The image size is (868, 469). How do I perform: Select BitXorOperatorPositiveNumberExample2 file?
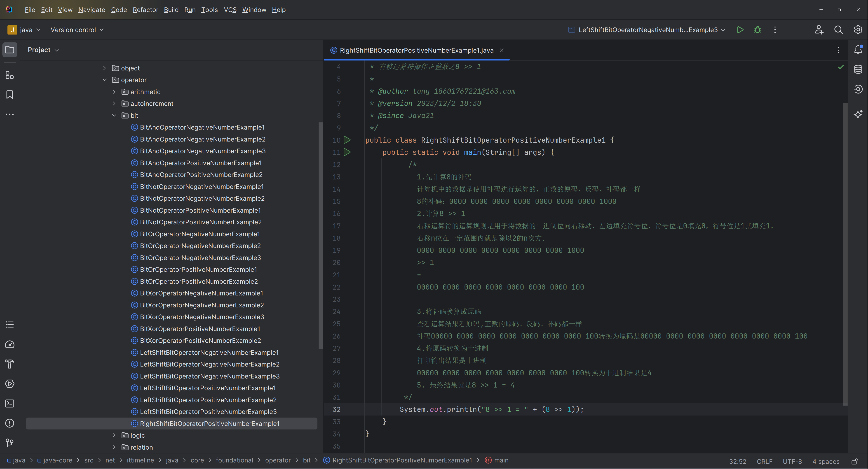[x=200, y=340]
